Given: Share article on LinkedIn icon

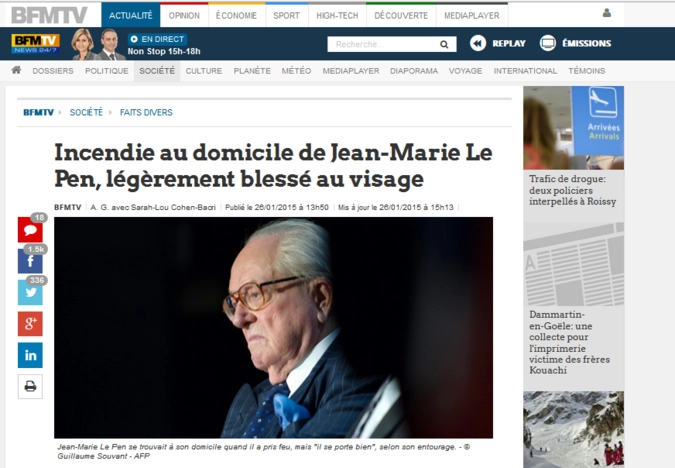Looking at the screenshot, I should [30, 355].
